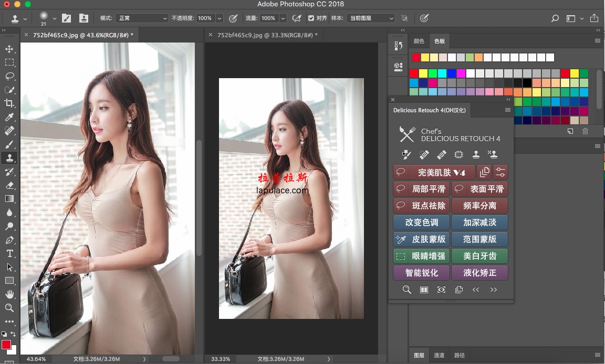Screen dimensions: 605x364
Task: Toggle pressure for opacity icon
Action: click(234, 18)
